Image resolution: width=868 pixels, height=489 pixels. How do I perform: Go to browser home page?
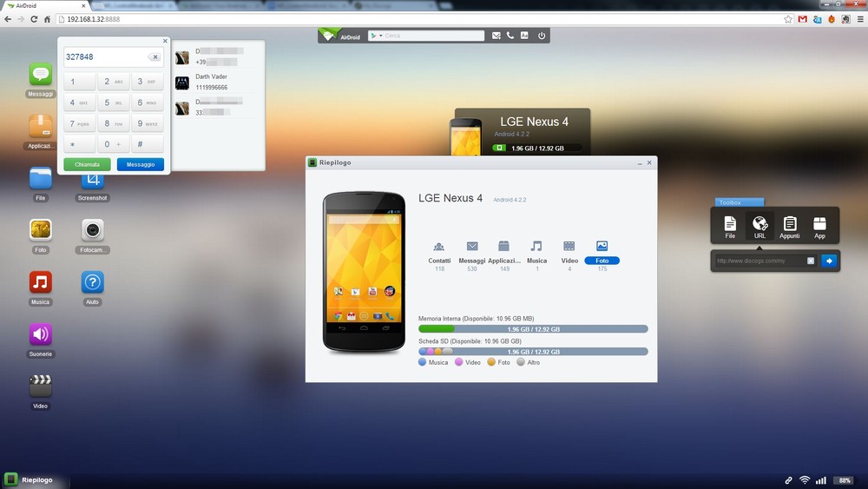tap(47, 19)
